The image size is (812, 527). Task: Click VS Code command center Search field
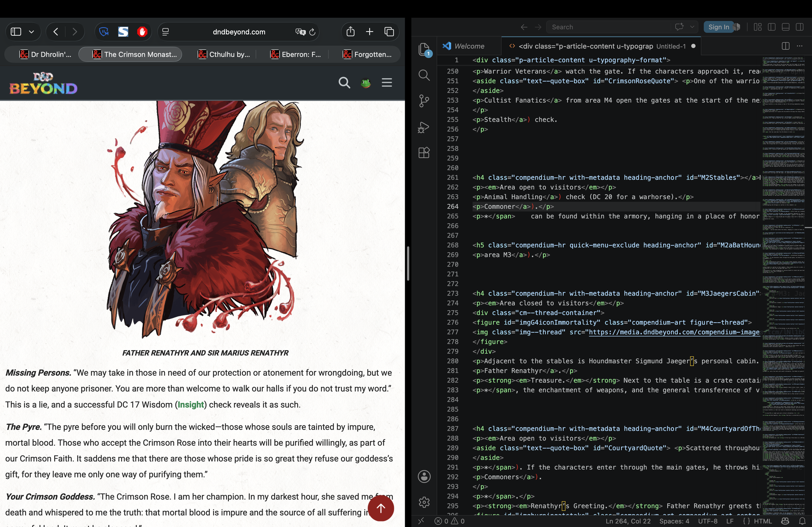(609, 27)
